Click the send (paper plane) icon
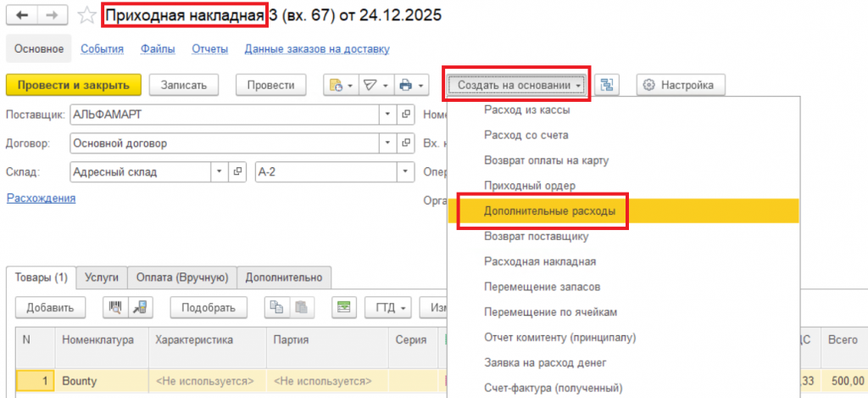This screenshot has width=868, height=398. tap(370, 86)
